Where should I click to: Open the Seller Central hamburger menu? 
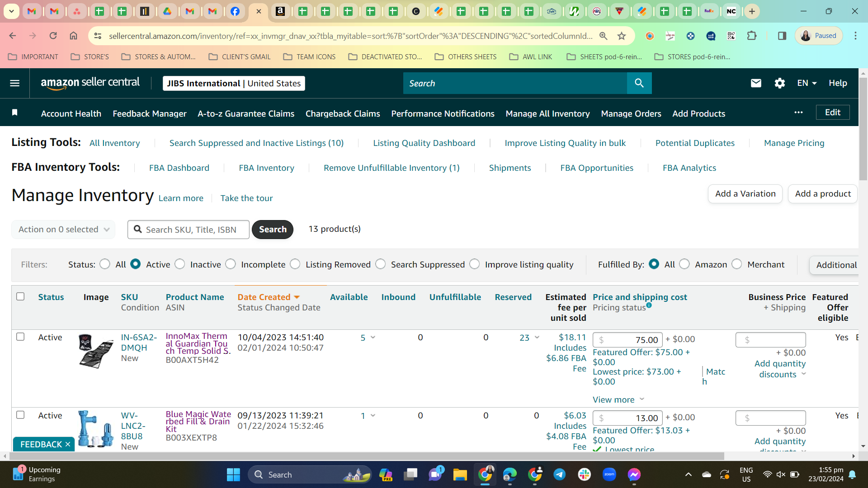coord(14,83)
